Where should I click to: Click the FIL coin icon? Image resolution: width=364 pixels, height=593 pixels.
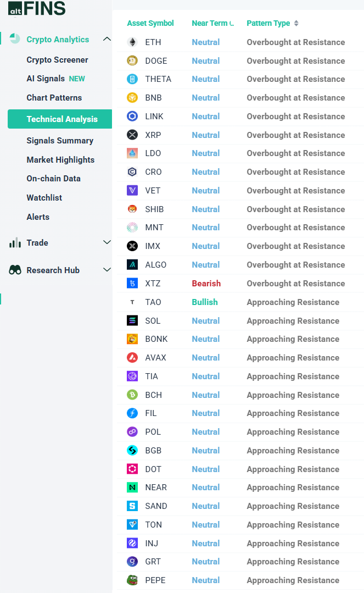tap(132, 413)
